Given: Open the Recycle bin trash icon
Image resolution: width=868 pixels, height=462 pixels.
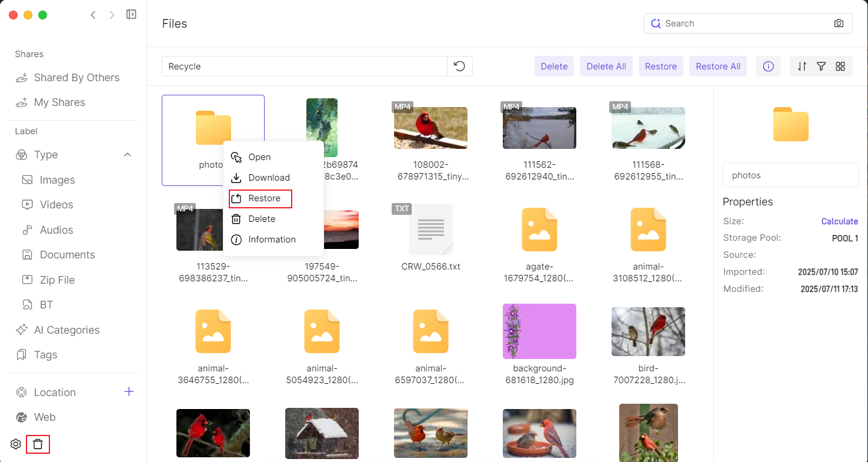Looking at the screenshot, I should coord(38,444).
